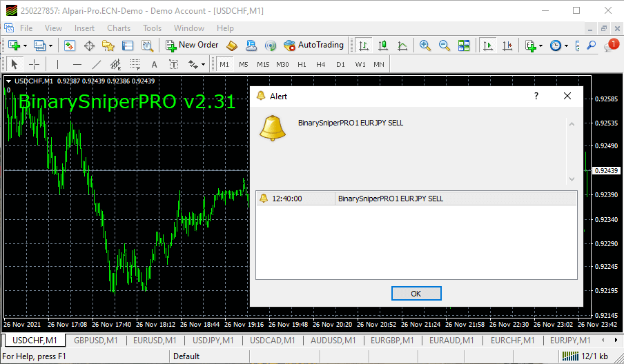Screen dimensions: 624x364
Task: Open the New Chart tool
Action: pos(14,45)
